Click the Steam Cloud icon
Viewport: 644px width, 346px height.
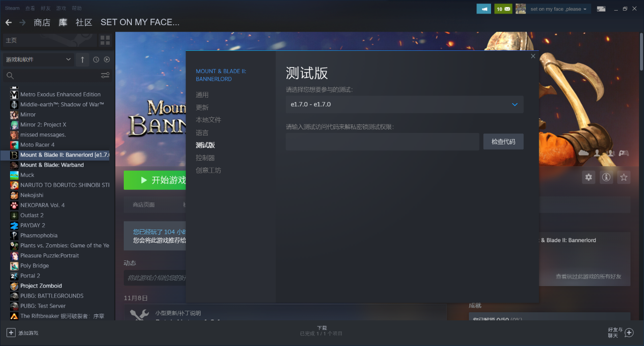coord(584,153)
